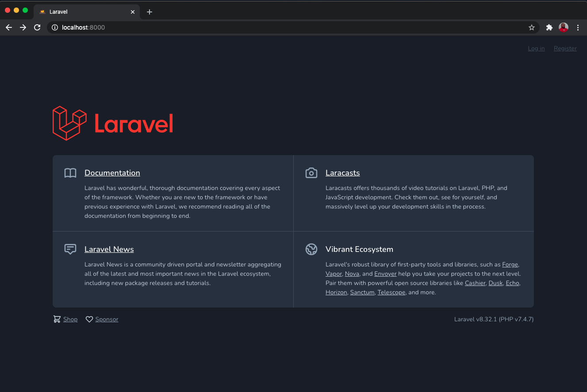
Task: Open the Sponsor link
Action: tap(107, 319)
